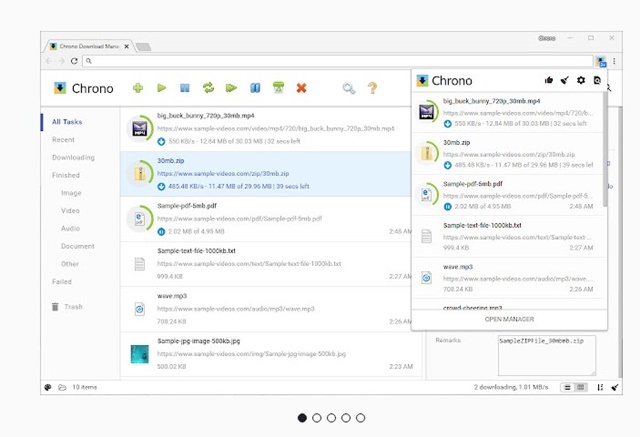
Task: Select Audio category in sidebar
Action: (x=70, y=228)
